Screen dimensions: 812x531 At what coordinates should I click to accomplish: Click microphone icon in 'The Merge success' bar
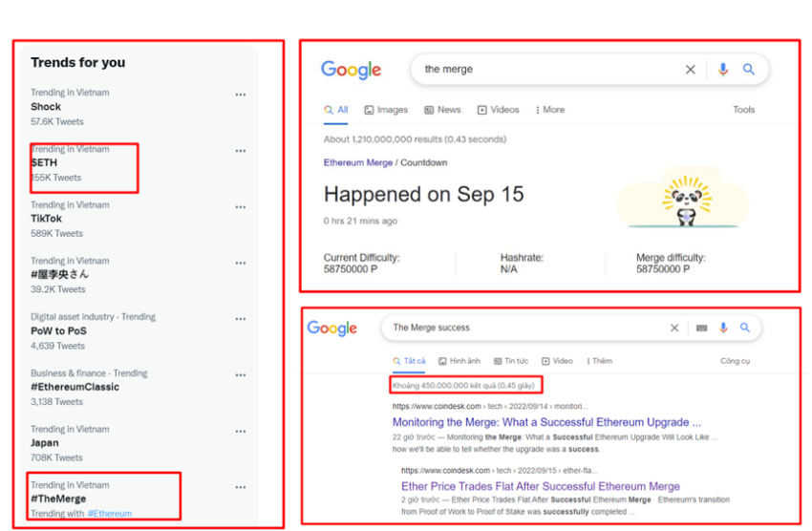[x=723, y=328]
